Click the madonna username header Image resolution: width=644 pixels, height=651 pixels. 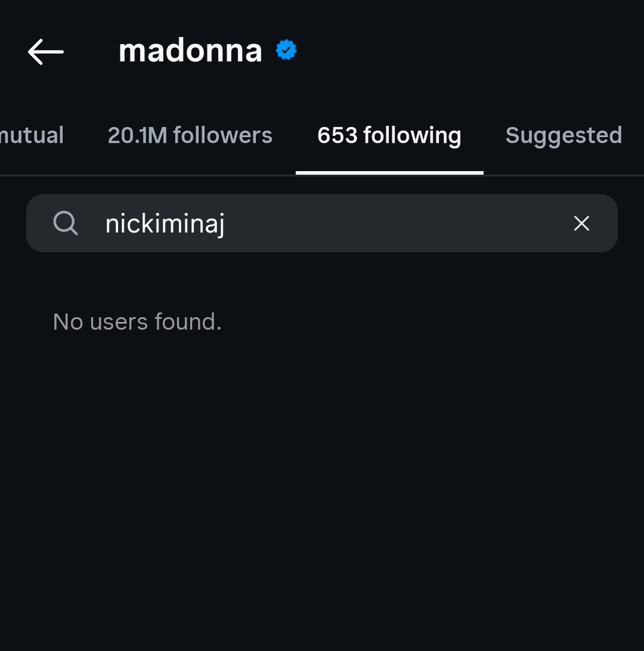click(x=190, y=50)
